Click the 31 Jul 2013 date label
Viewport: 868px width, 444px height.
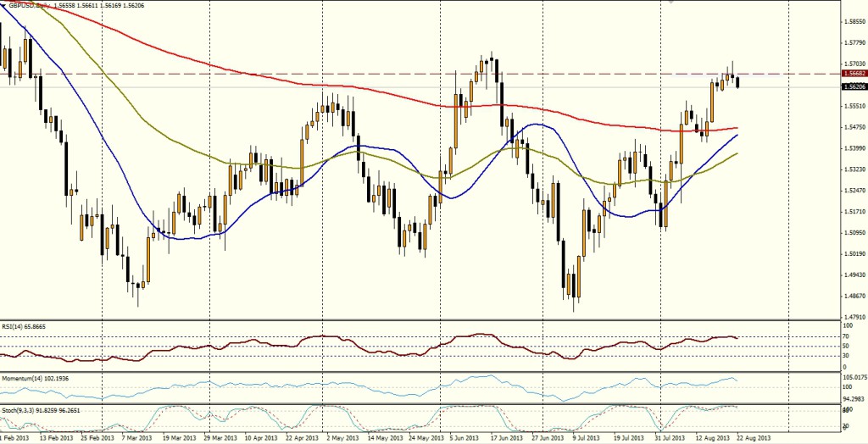670,438
